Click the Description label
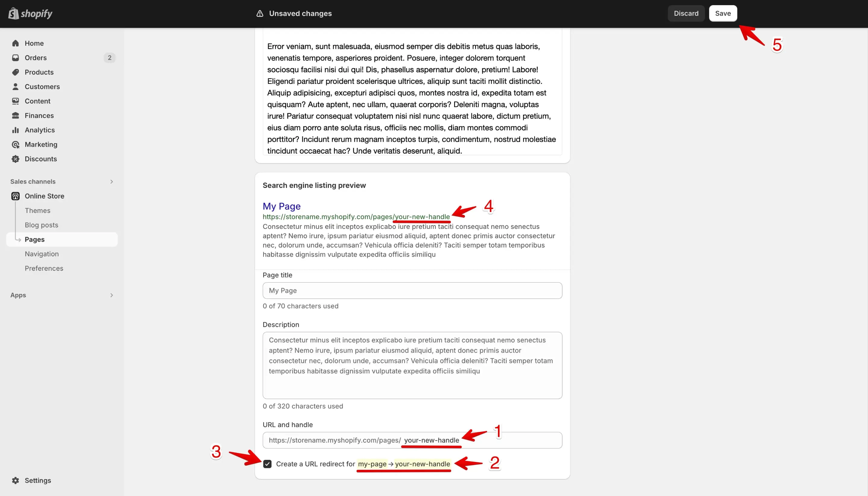The width and height of the screenshot is (868, 496). 281,325
